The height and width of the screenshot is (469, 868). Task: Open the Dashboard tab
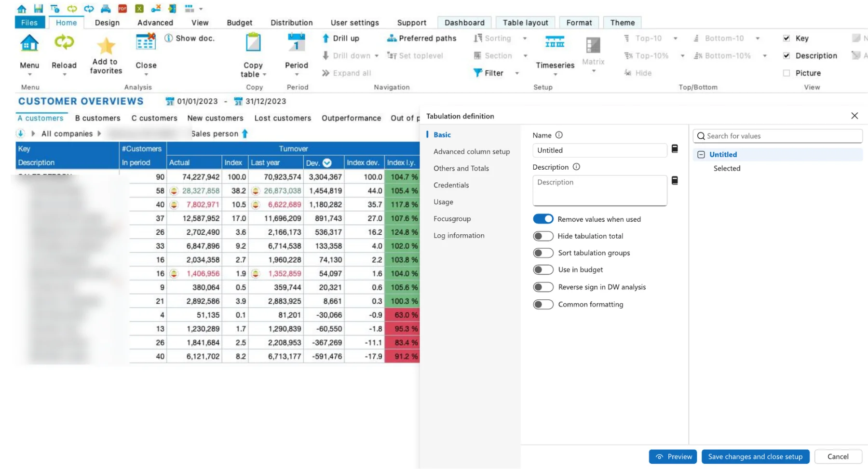click(464, 23)
